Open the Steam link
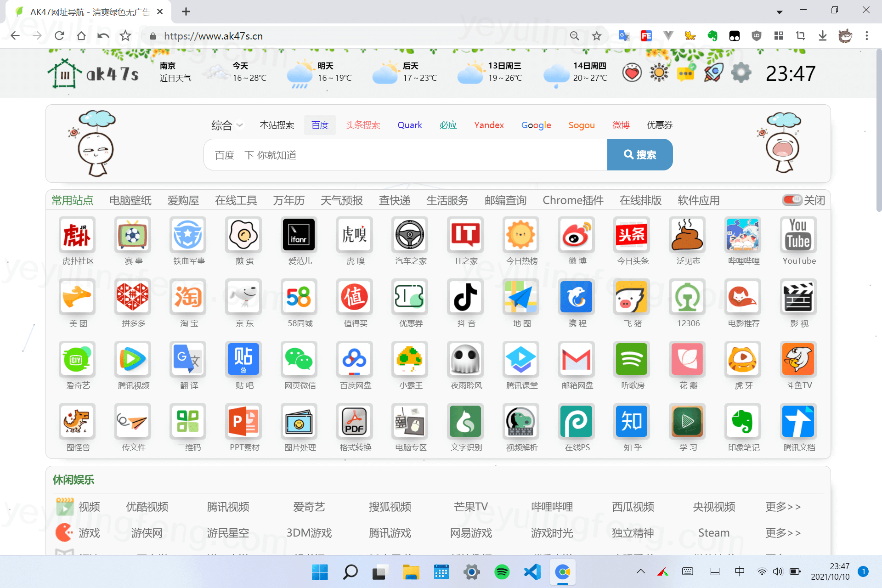 click(713, 533)
